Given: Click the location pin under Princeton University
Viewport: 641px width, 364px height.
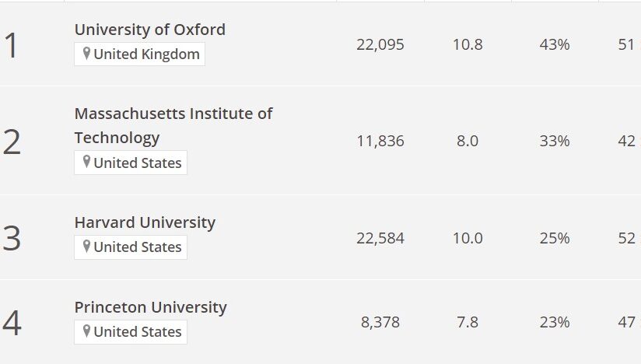Looking at the screenshot, I should (86, 331).
